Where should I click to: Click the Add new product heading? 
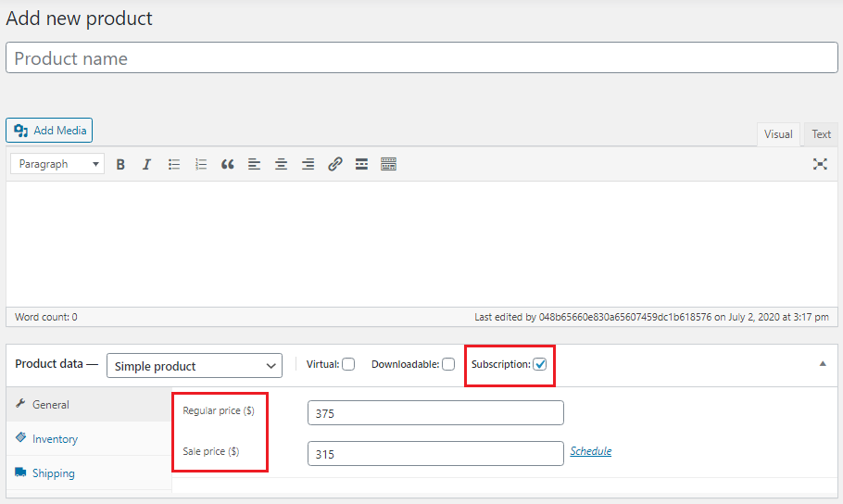tap(79, 19)
